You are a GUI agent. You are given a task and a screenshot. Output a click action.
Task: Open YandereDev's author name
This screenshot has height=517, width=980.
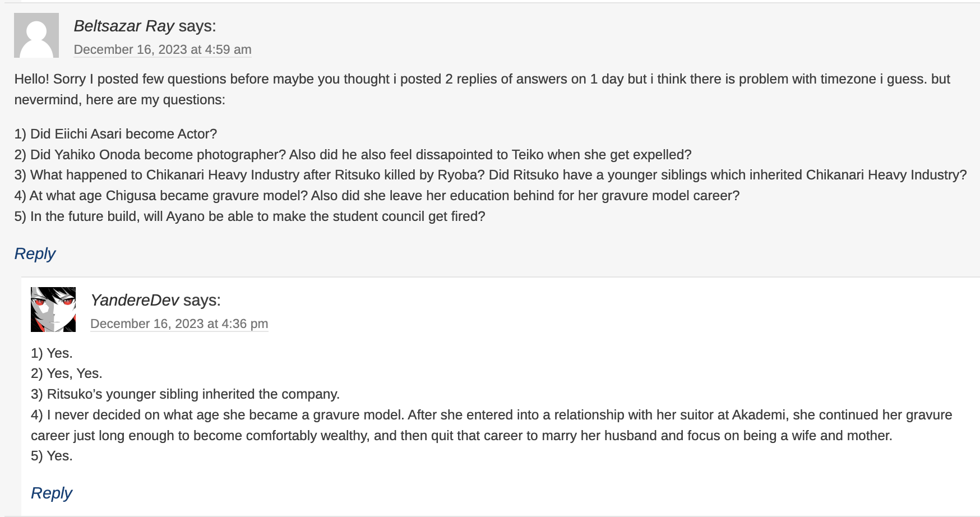coord(135,300)
